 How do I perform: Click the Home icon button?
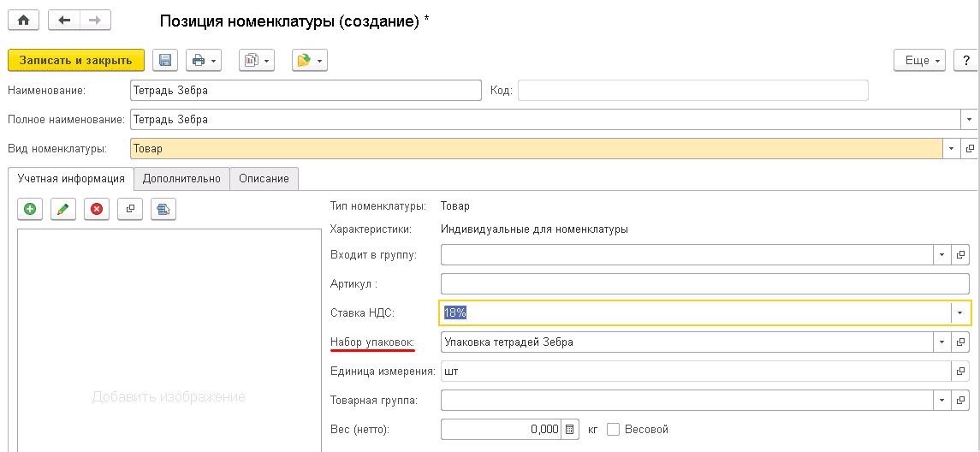click(x=23, y=20)
